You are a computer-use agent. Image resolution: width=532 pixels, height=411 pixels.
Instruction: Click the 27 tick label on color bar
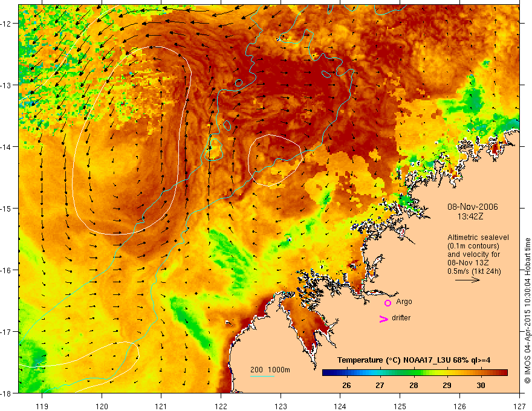[380, 385]
